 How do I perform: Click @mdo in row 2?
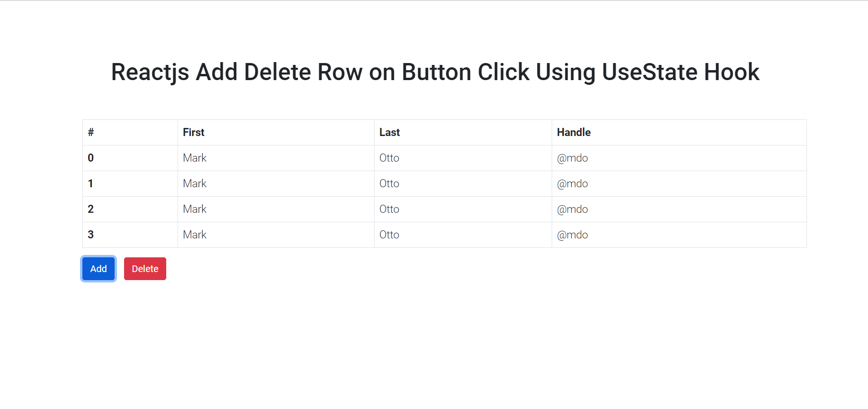tap(572, 209)
